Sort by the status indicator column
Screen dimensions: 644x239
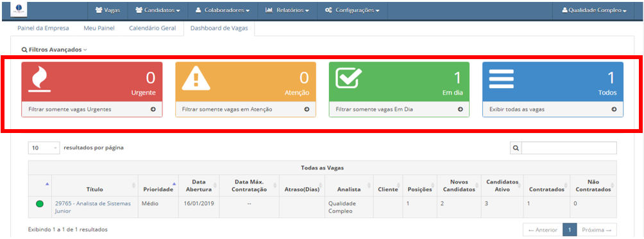tap(40, 186)
